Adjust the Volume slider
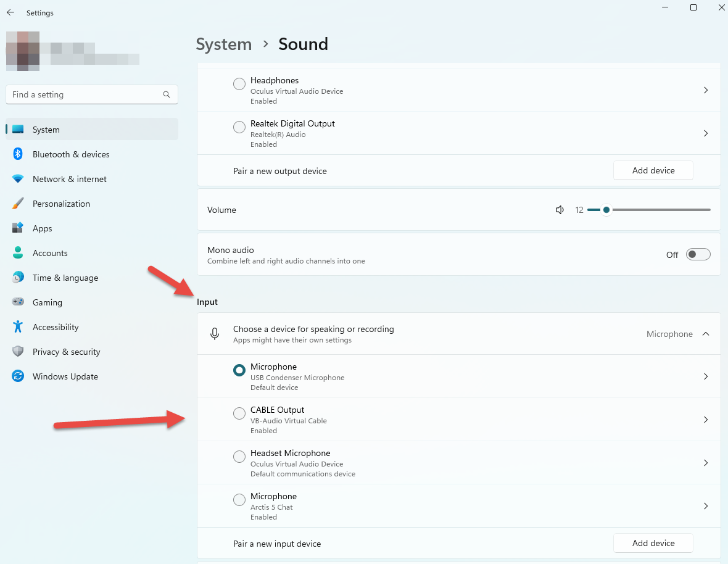Viewport: 728px width, 564px height. 606,210
